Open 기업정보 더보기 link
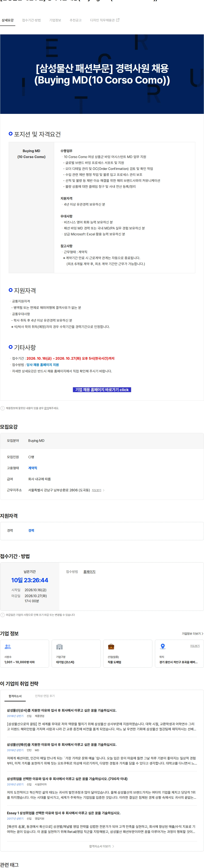 click(192, 633)
